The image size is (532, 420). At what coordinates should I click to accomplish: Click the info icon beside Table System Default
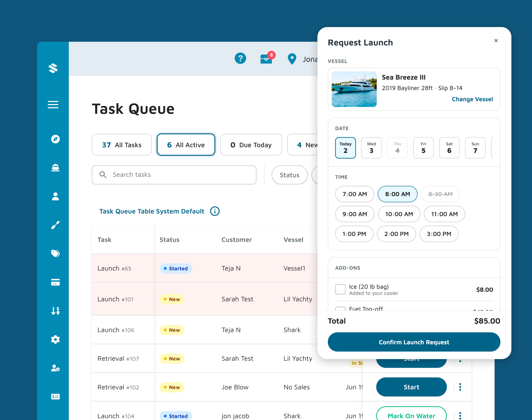point(215,211)
